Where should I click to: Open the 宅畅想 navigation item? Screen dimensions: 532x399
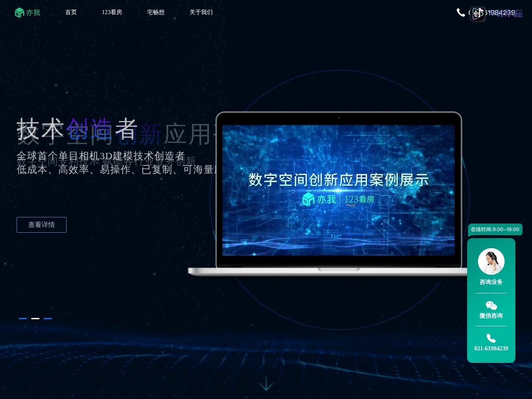[156, 12]
